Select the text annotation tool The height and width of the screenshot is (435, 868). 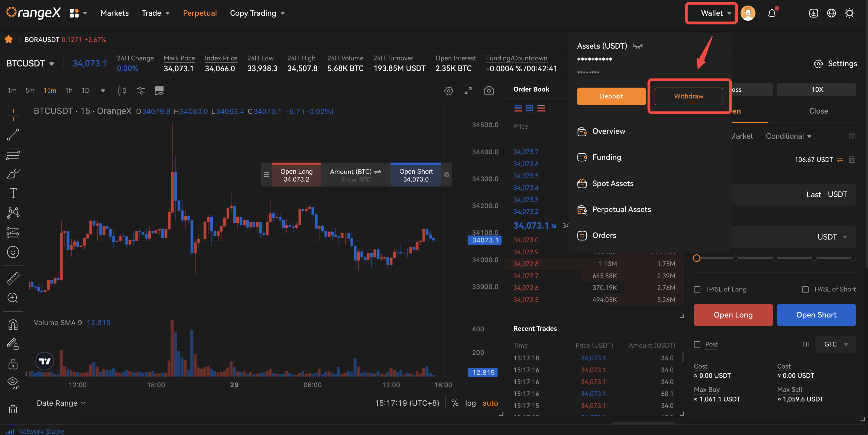pos(13,193)
